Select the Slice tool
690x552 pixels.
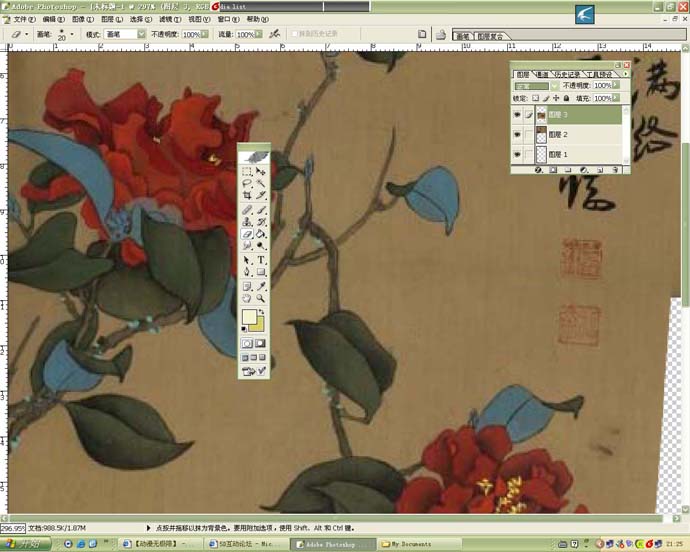pyautogui.click(x=261, y=195)
